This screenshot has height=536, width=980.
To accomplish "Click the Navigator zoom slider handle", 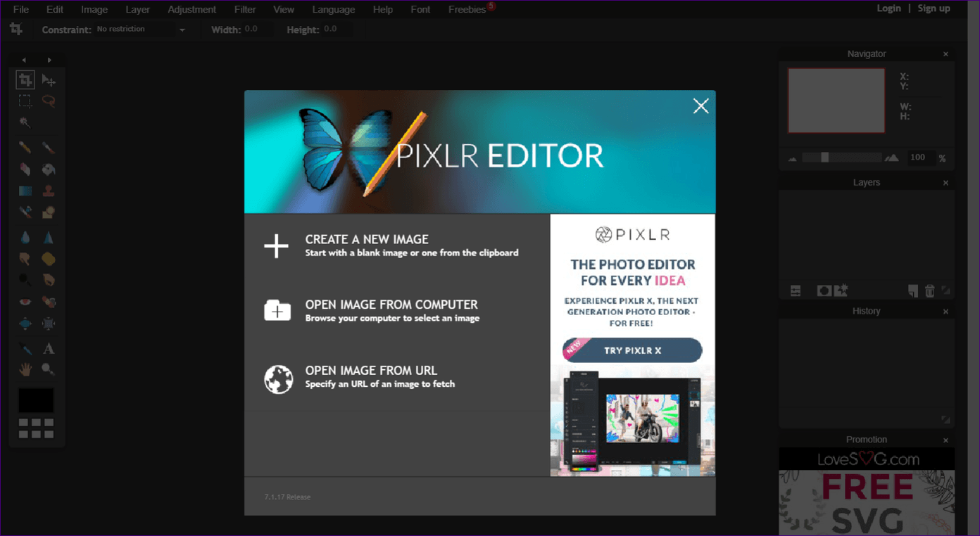I will click(x=824, y=158).
